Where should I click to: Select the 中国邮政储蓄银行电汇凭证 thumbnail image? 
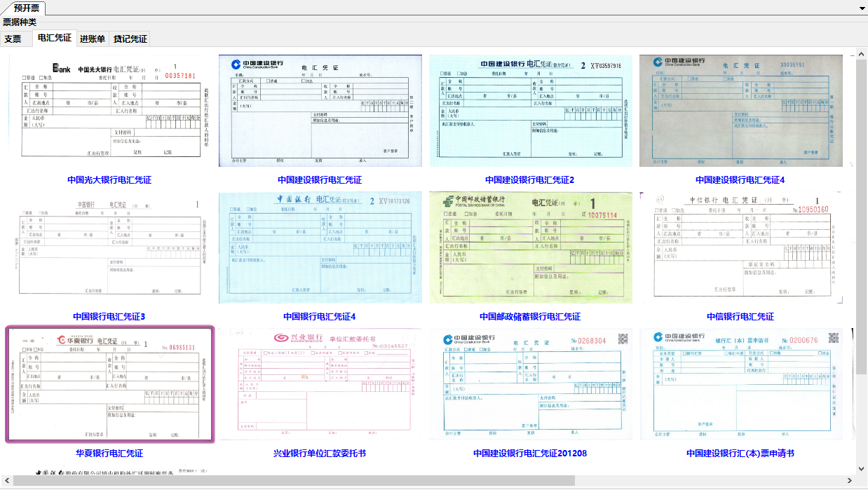pos(530,247)
